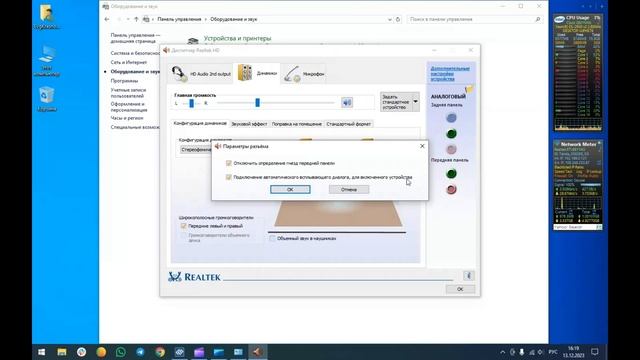Screen dimensions: 640x360
Task: Click the back arrow in Control Panel window
Action: click(x=107, y=19)
